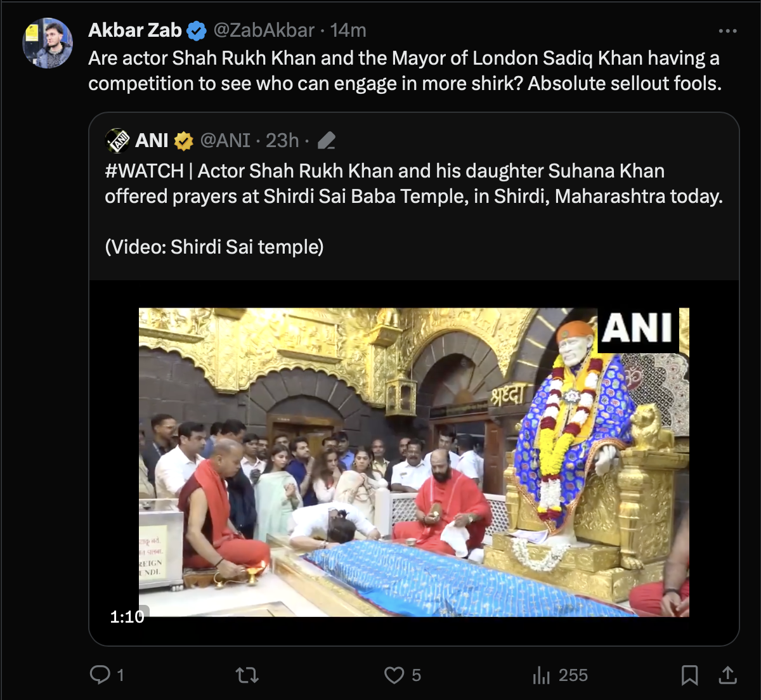The image size is (761, 700).
Task: Click the #WATCH hashtag
Action: point(144,171)
